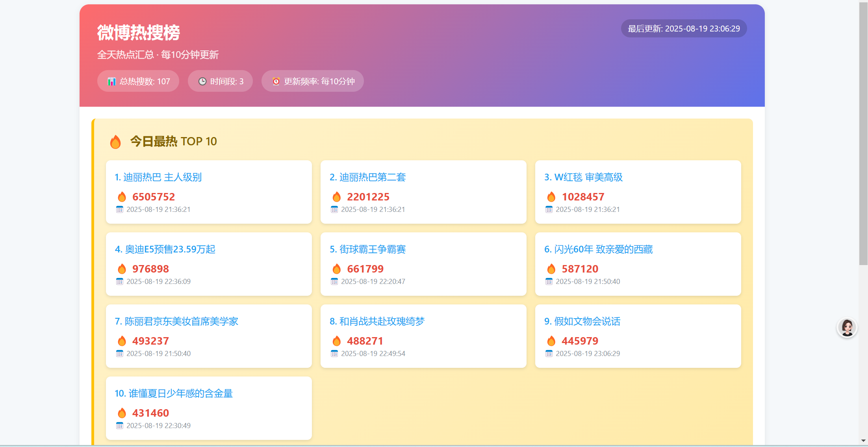
Task: Open hot search 假如文物会说话
Action: [x=582, y=321]
